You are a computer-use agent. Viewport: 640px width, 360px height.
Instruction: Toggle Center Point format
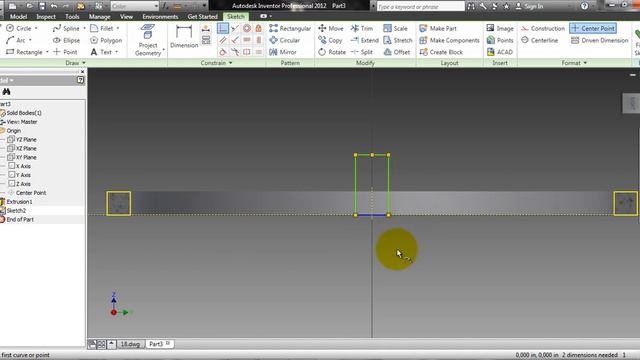(593, 28)
